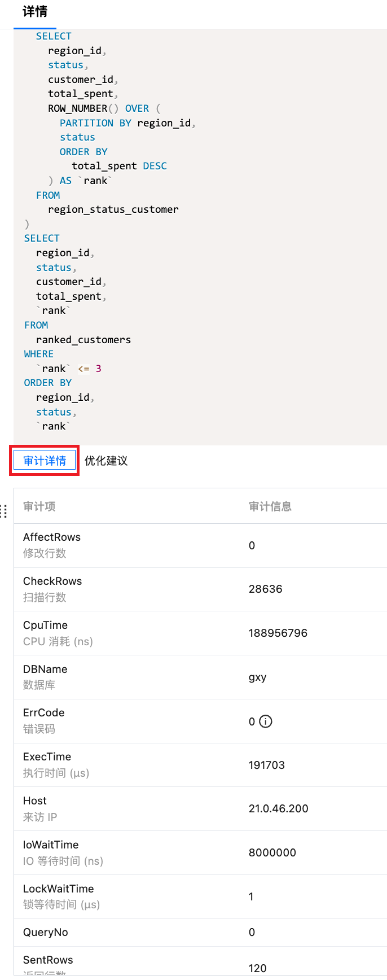Select the 详情 tab at top
This screenshot has width=387, height=980.
pos(35,12)
